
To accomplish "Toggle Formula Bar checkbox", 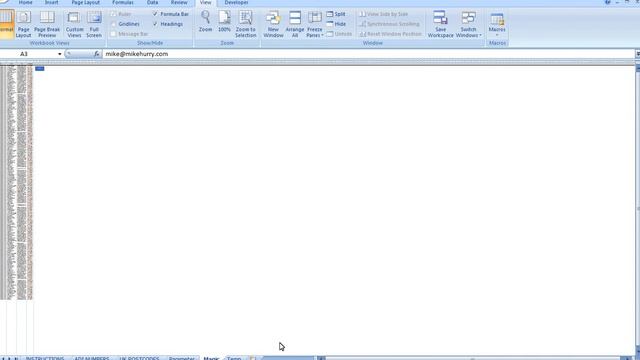I will pyautogui.click(x=155, y=14).
